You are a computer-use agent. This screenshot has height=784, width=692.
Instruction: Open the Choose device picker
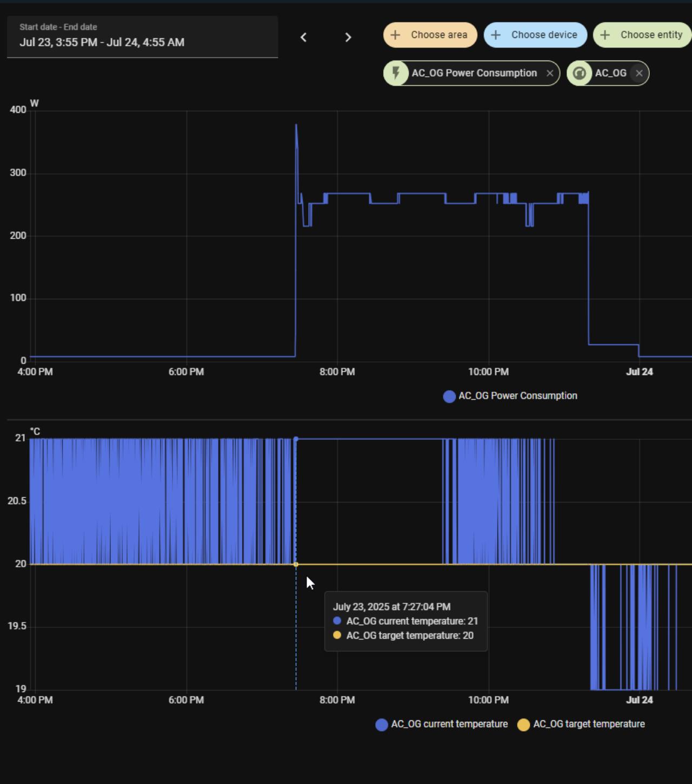pos(544,35)
